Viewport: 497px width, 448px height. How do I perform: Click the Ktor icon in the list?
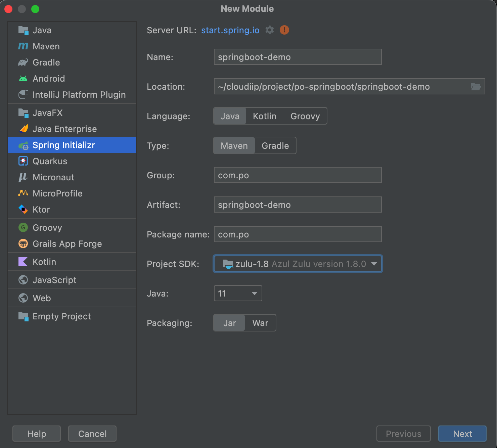(23, 210)
